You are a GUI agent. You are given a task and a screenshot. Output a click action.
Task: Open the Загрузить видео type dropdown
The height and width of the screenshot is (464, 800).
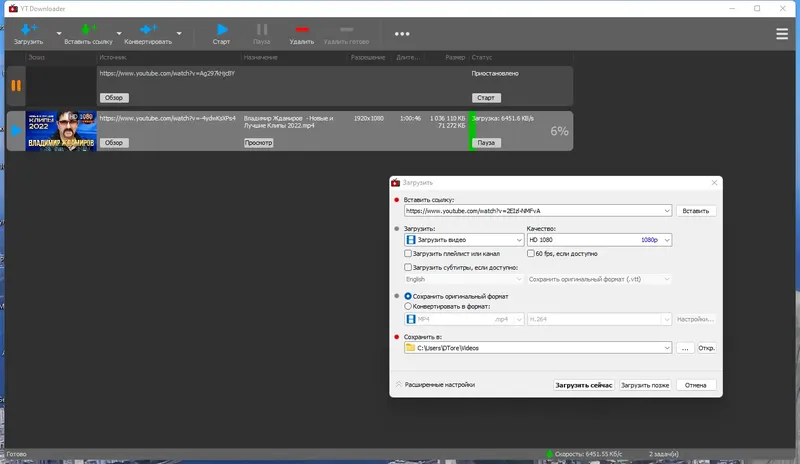coord(464,240)
